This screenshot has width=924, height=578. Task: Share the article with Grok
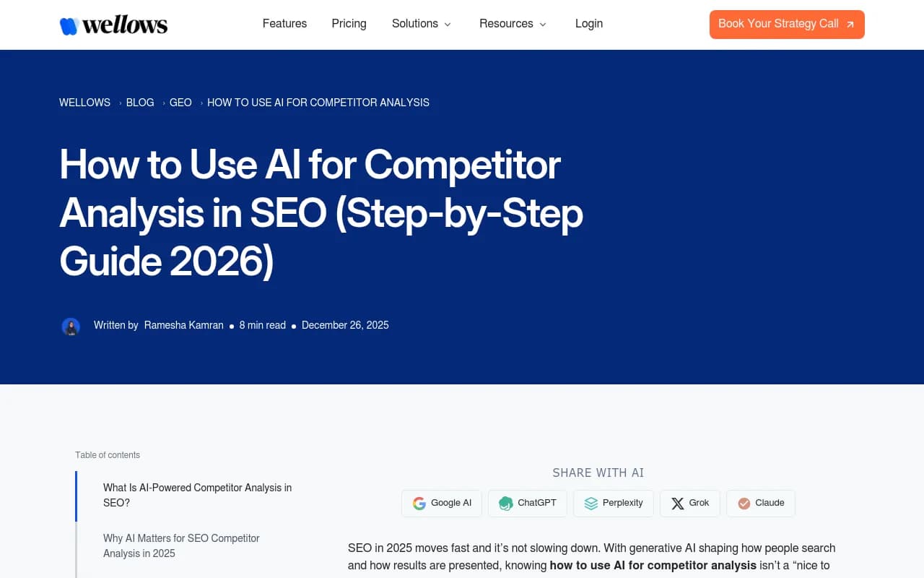[x=689, y=503]
